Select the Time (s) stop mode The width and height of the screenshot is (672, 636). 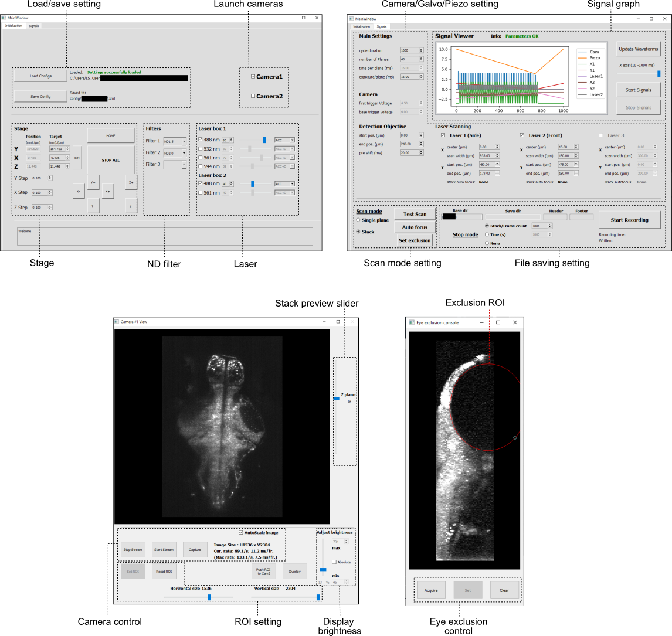point(487,234)
